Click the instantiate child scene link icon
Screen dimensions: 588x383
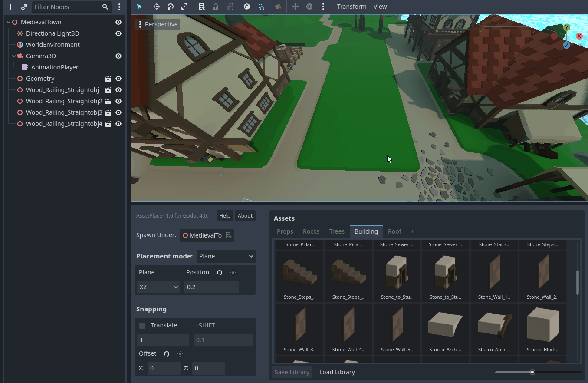pos(24,7)
